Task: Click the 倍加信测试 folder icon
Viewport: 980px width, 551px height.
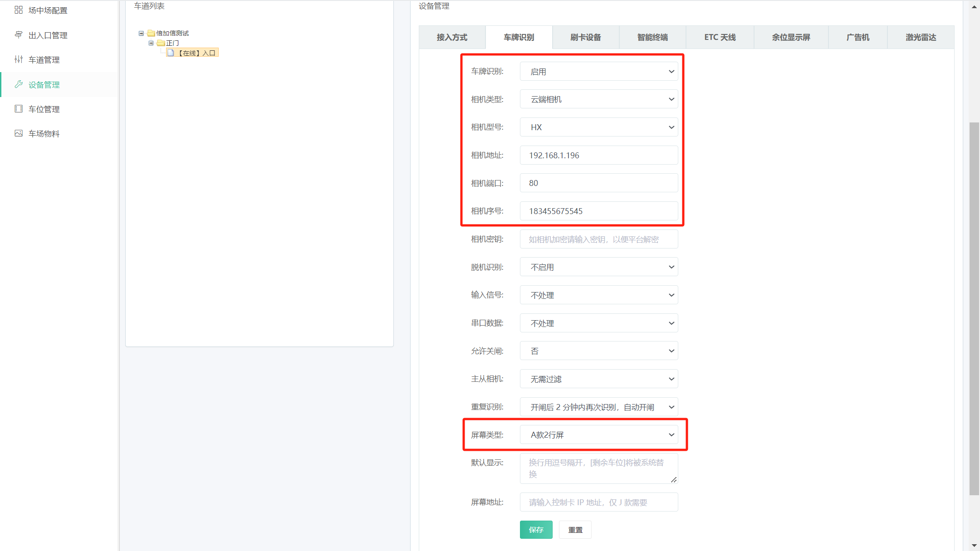Action: (x=151, y=33)
